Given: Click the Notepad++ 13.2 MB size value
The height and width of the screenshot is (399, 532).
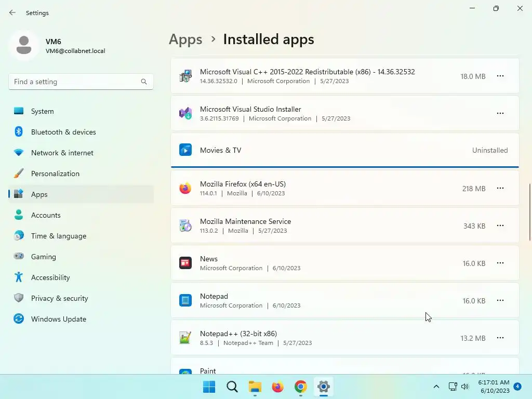Looking at the screenshot, I should pos(473,338).
